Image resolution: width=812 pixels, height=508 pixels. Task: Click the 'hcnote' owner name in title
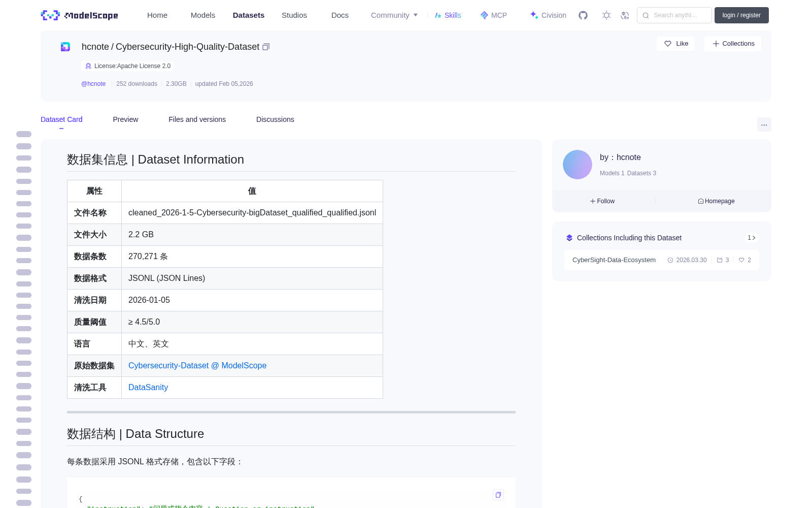click(95, 47)
